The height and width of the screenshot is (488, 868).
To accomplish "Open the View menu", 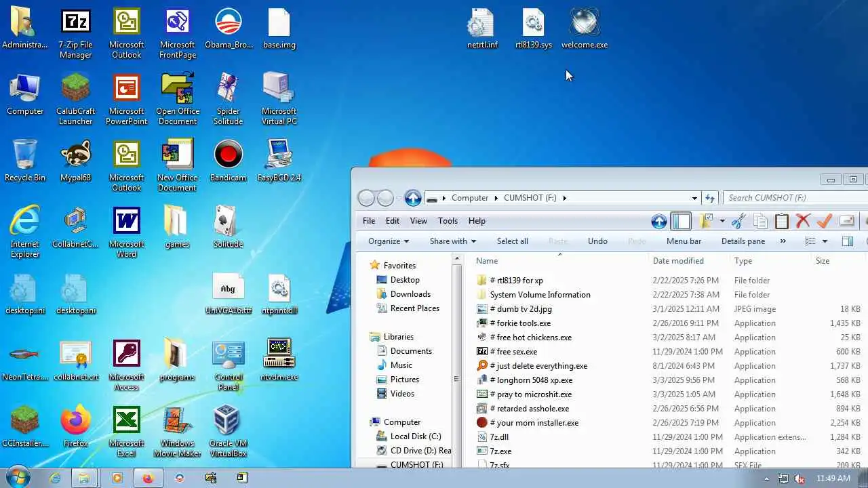I will tap(418, 221).
